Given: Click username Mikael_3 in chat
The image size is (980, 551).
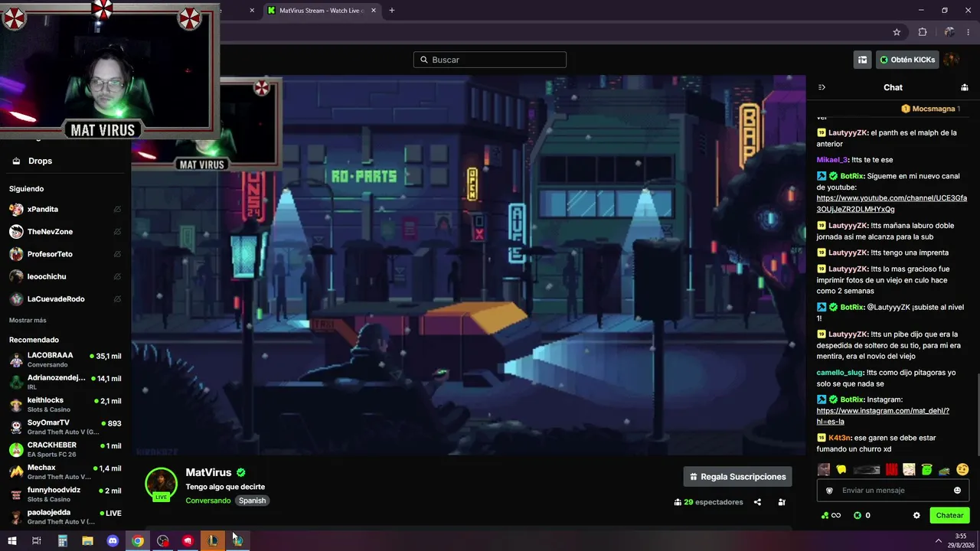Looking at the screenshot, I should [832, 160].
